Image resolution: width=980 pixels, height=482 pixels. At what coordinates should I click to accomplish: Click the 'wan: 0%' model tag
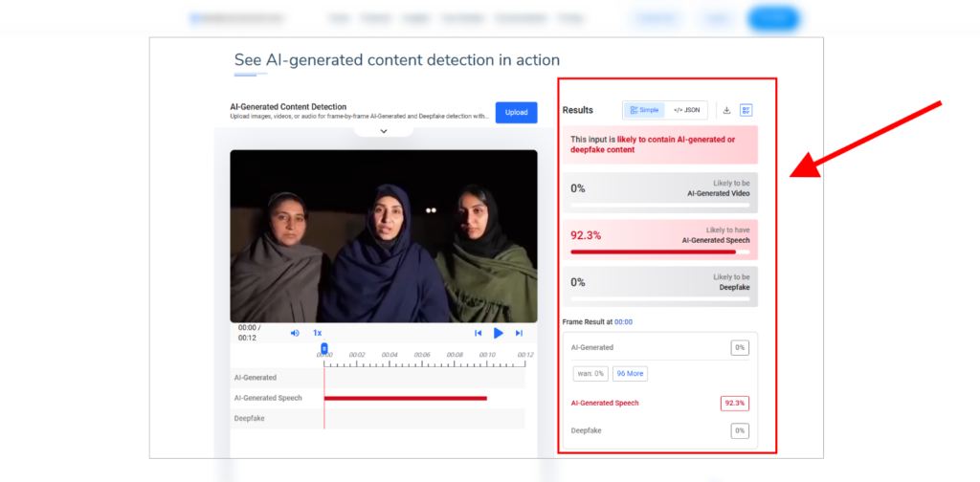(x=590, y=373)
